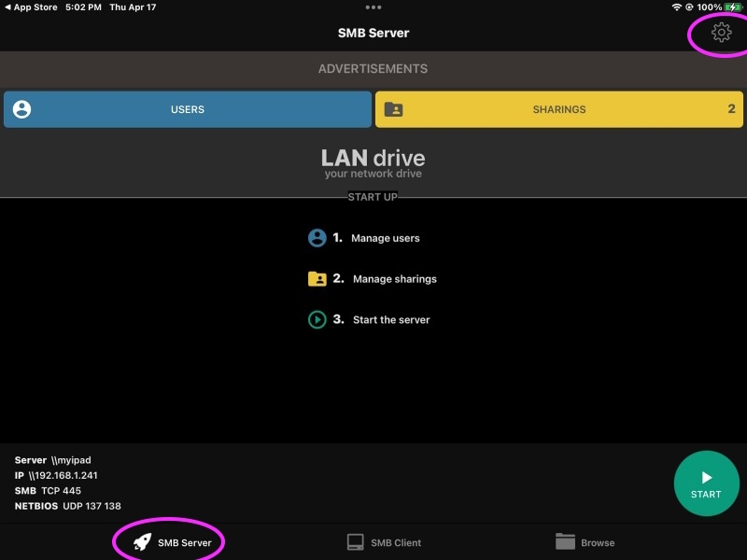Tap the green play icon beside step 3
The image size is (747, 560).
(317, 319)
